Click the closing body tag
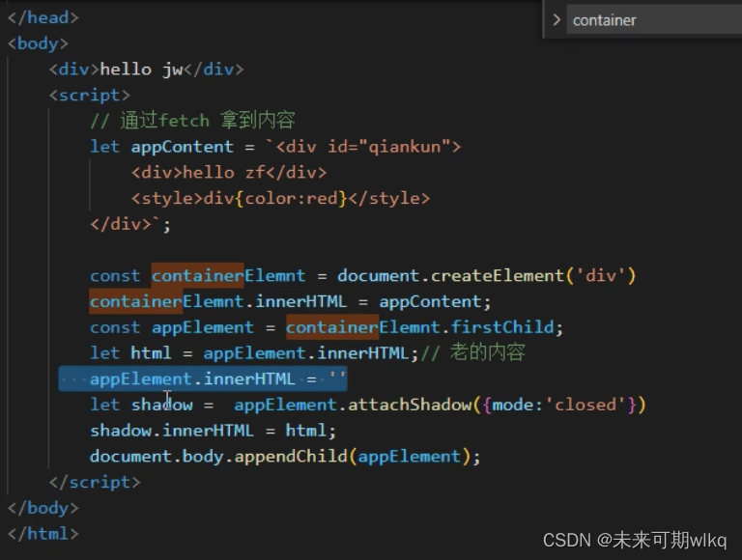 (x=43, y=508)
